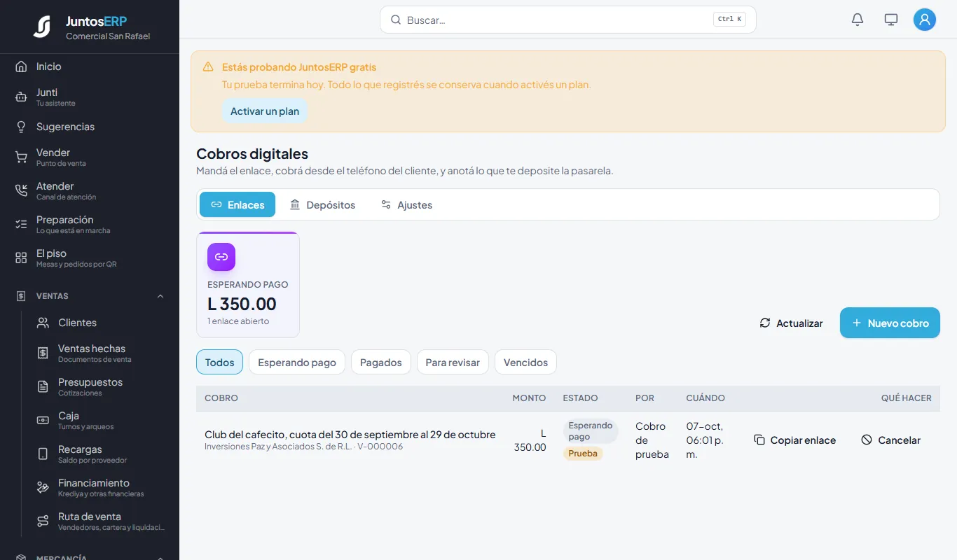Open Junti assistant

(90, 97)
